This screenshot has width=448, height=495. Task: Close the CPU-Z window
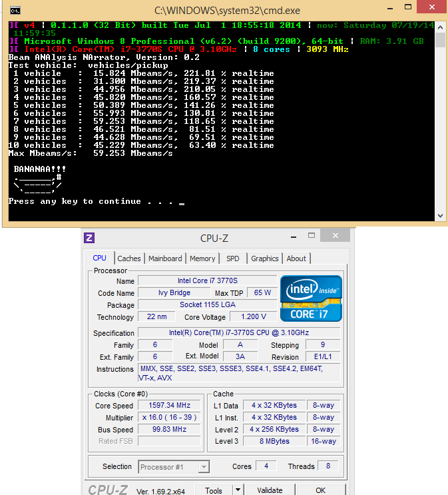click(x=336, y=235)
